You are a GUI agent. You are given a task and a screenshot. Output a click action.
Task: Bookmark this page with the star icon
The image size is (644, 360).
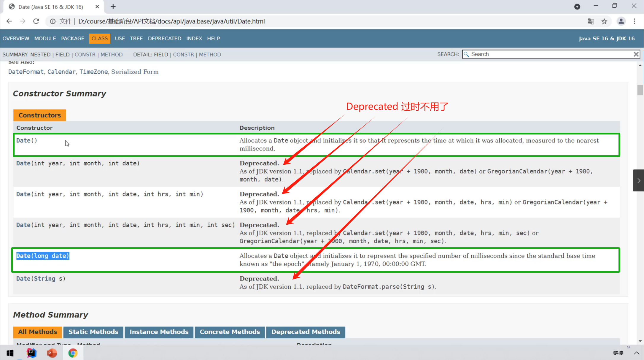[604, 21]
